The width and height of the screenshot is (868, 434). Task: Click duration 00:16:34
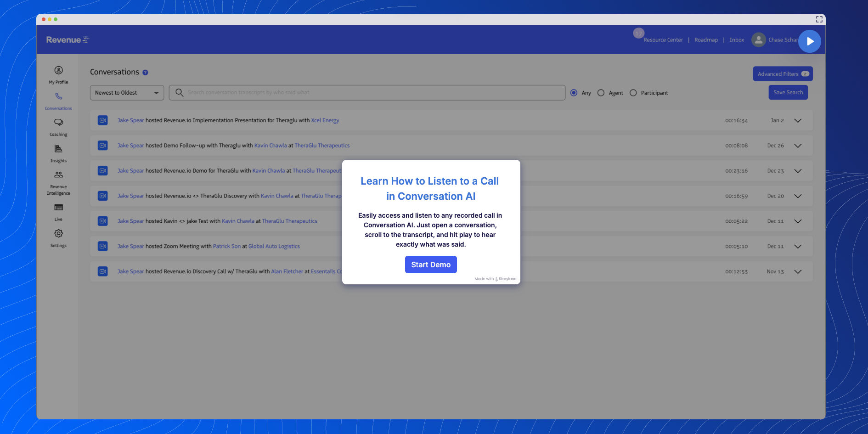[x=736, y=121]
